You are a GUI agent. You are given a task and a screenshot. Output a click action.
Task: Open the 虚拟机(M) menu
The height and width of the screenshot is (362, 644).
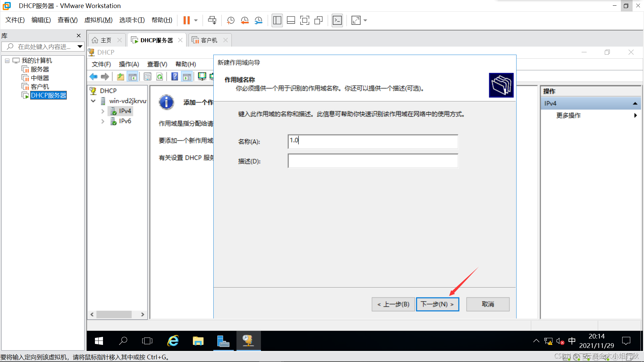tap(98, 20)
